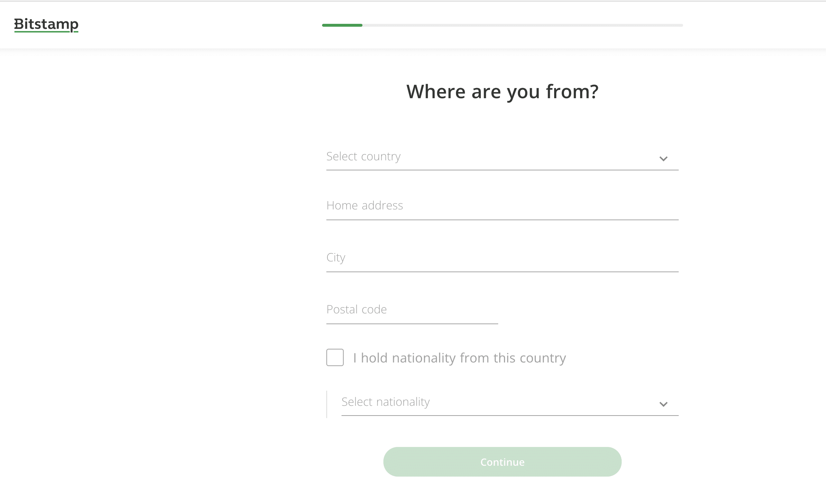Click the green completed progress segment
The width and height of the screenshot is (826, 504).
tap(342, 25)
